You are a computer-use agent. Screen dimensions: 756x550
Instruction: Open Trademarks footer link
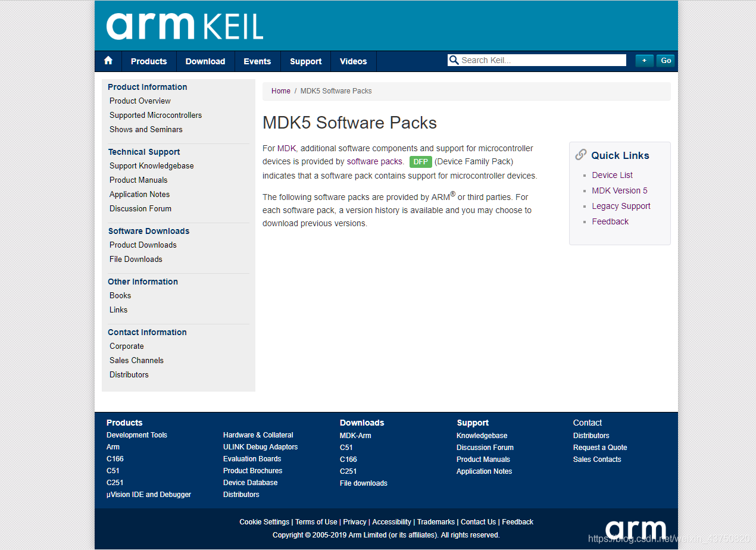(436, 522)
